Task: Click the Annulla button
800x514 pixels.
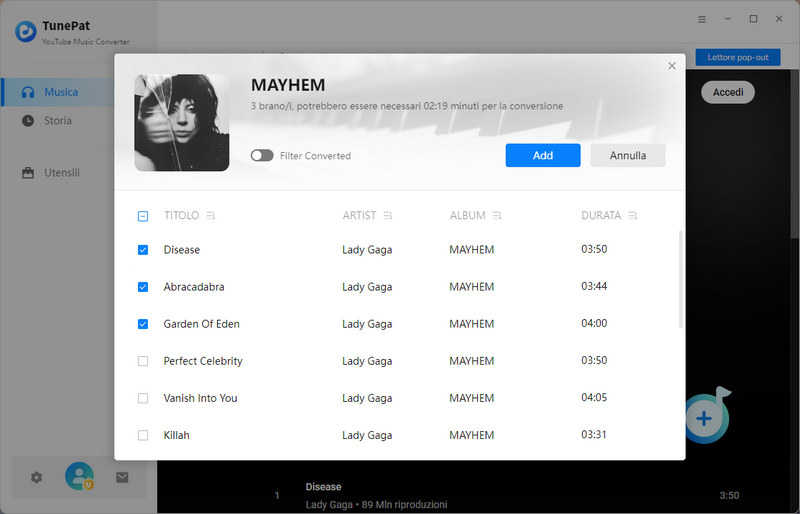Action: pos(628,155)
